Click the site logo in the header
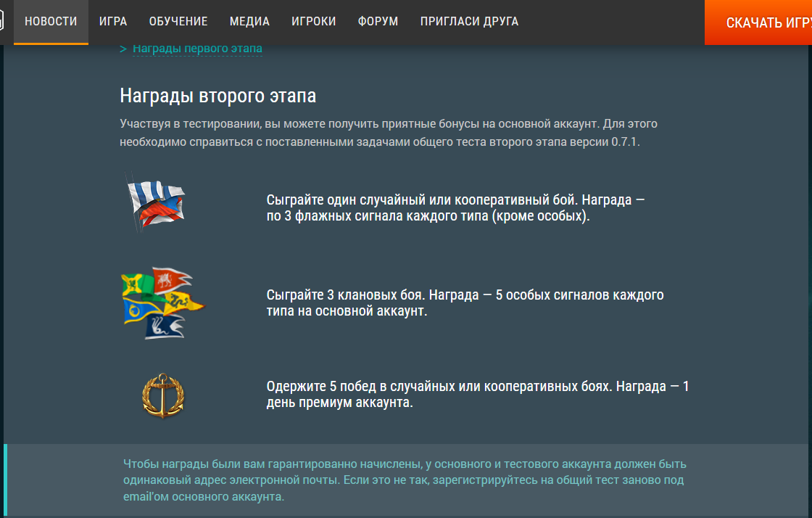 [2, 22]
